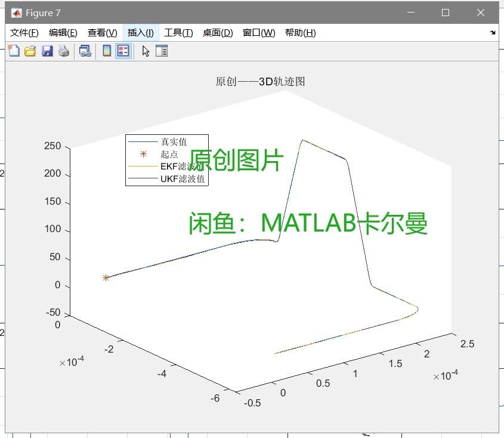Click the z-axis tick label 100
This screenshot has height=438, width=504.
(x=52, y=229)
